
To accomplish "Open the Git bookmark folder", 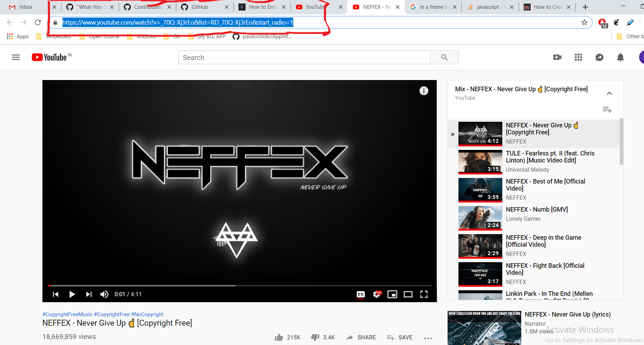I will point(172,37).
